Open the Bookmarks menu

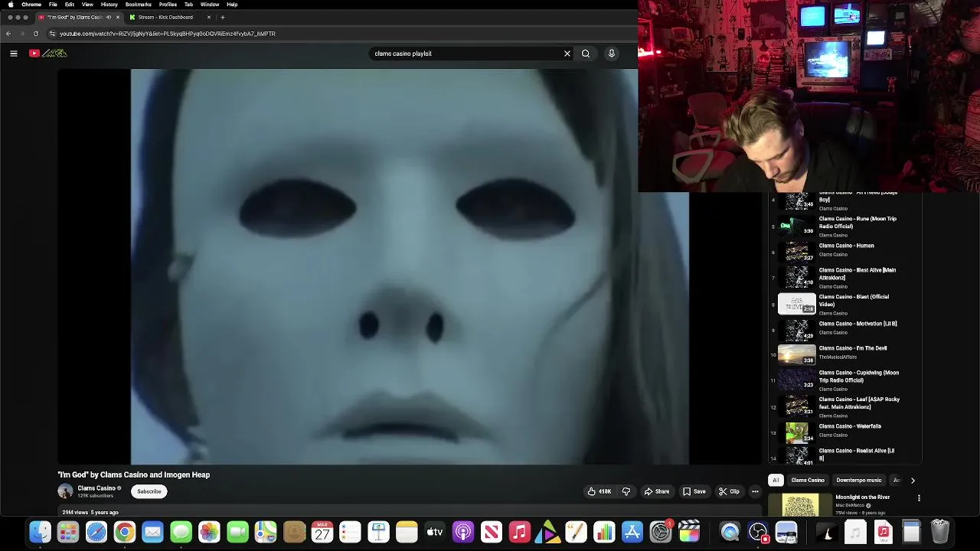click(139, 5)
